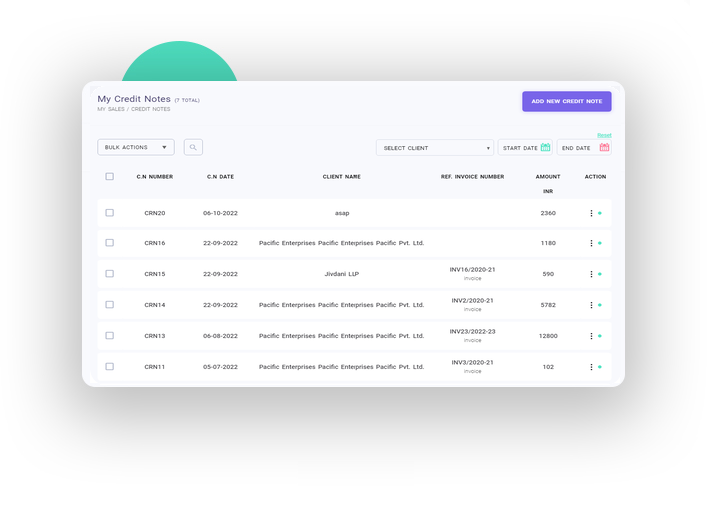Open three-dot action menu for CRN20

pyautogui.click(x=591, y=213)
